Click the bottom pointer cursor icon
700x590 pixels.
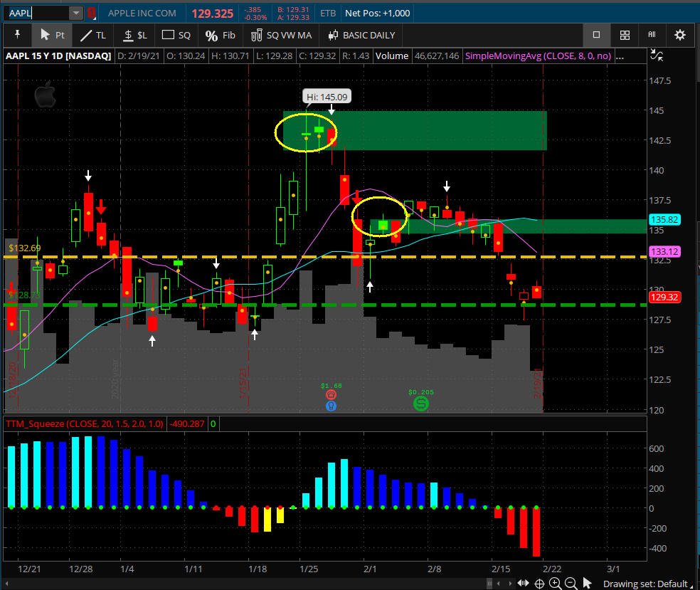point(587,584)
